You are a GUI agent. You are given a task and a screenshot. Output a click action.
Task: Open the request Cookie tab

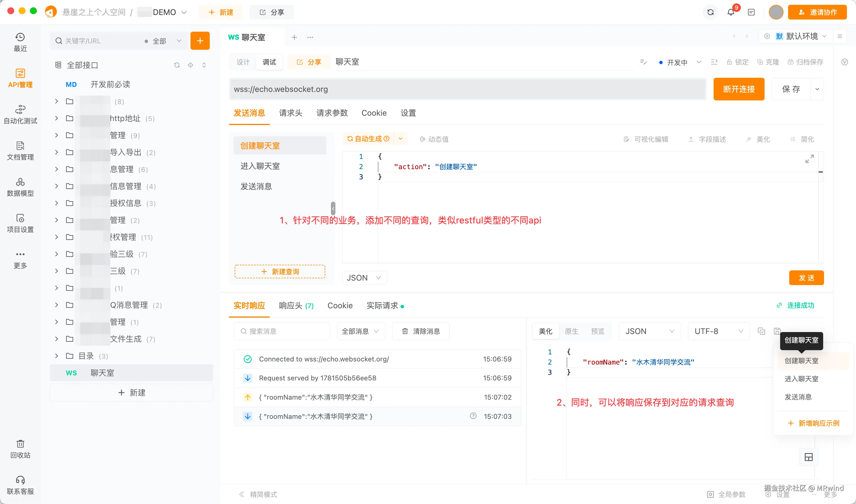(x=374, y=113)
